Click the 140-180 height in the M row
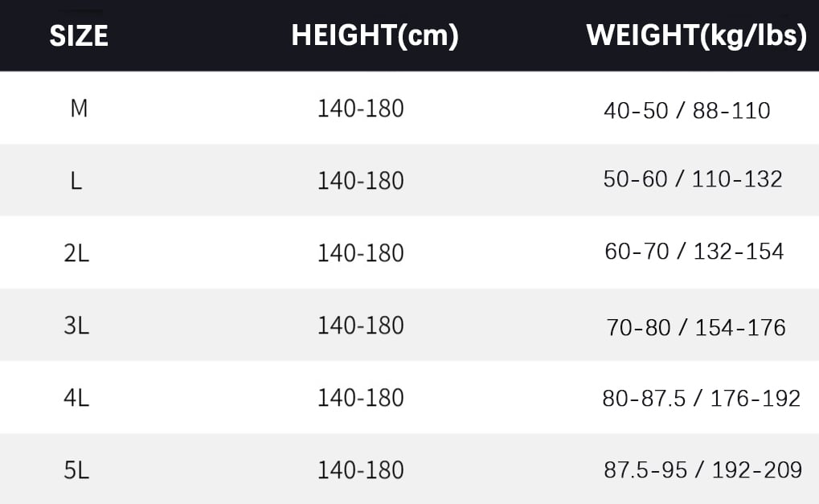Screen dimensions: 819x504 click(360, 109)
